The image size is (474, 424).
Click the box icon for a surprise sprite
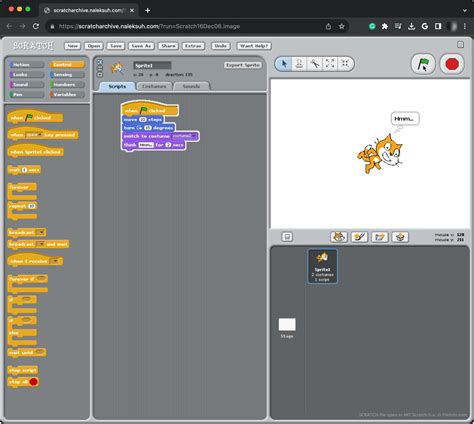[x=400, y=237]
